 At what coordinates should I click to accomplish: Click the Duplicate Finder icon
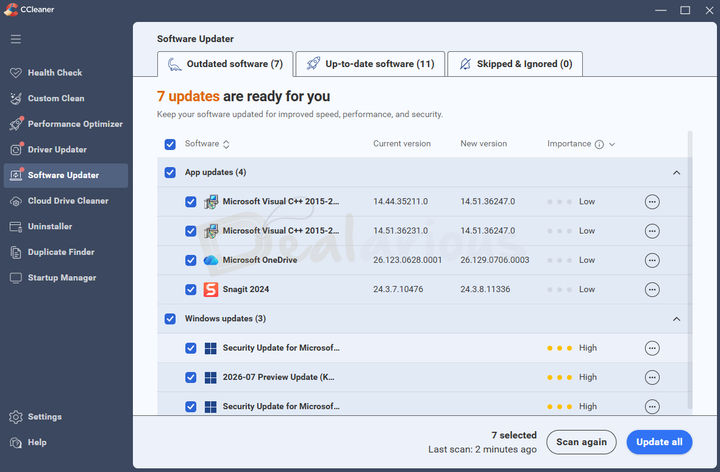click(x=16, y=252)
